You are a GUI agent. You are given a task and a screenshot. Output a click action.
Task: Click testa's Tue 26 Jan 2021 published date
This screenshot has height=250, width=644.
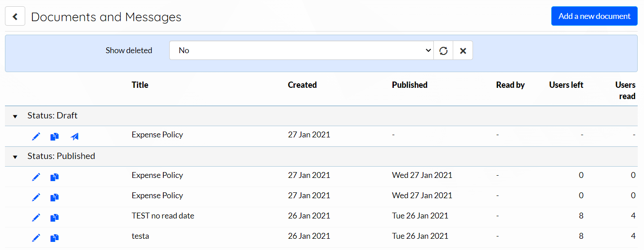[x=420, y=236]
